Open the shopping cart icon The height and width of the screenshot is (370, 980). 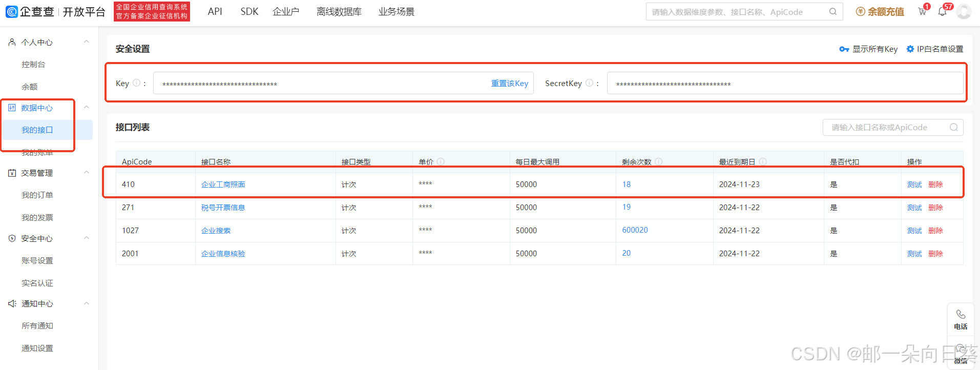[922, 12]
